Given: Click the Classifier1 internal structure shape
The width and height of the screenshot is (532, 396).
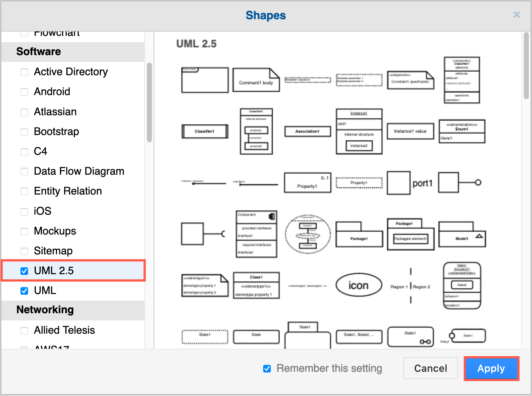Looking at the screenshot, I should [256, 132].
